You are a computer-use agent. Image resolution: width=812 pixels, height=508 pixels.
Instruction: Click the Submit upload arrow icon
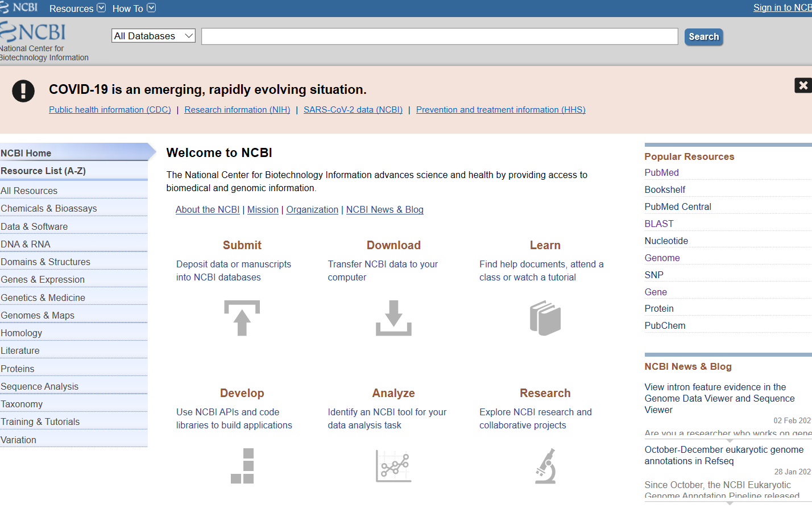(242, 318)
